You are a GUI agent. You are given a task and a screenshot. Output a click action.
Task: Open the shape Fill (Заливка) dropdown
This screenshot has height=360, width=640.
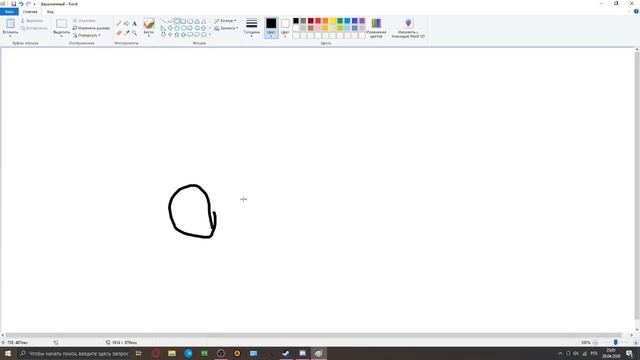pos(226,28)
